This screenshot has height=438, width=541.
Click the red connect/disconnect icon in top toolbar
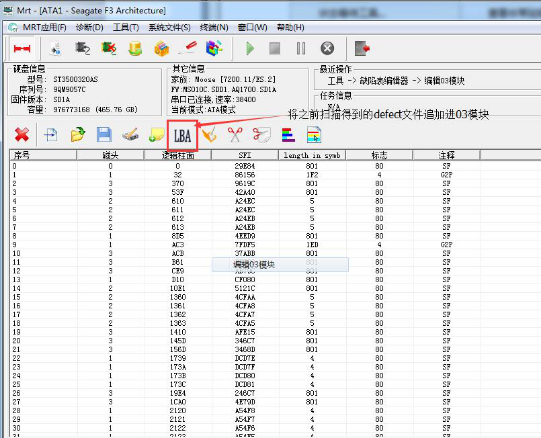click(x=22, y=49)
